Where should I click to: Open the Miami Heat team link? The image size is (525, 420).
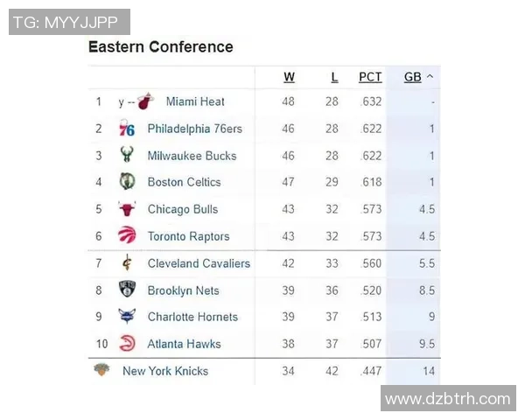pyautogui.click(x=195, y=101)
